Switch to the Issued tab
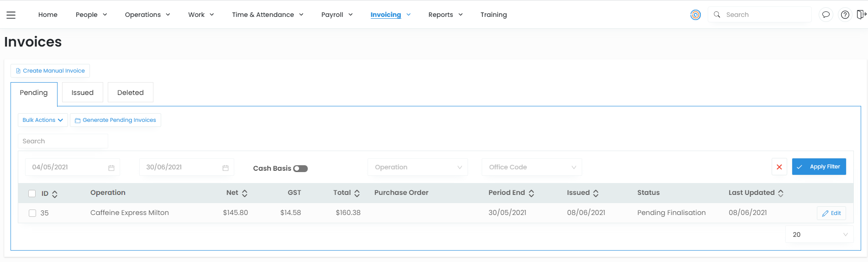Image resolution: width=868 pixels, height=262 pixels. tap(82, 93)
